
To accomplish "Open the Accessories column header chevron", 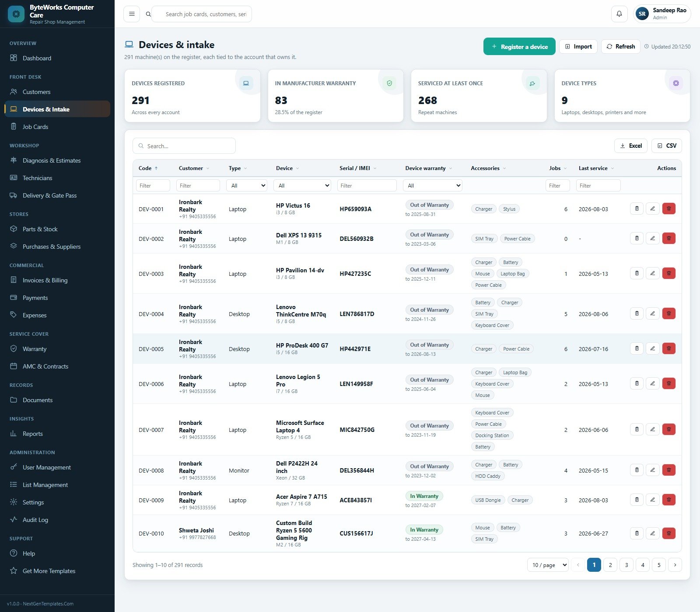I will click(504, 168).
